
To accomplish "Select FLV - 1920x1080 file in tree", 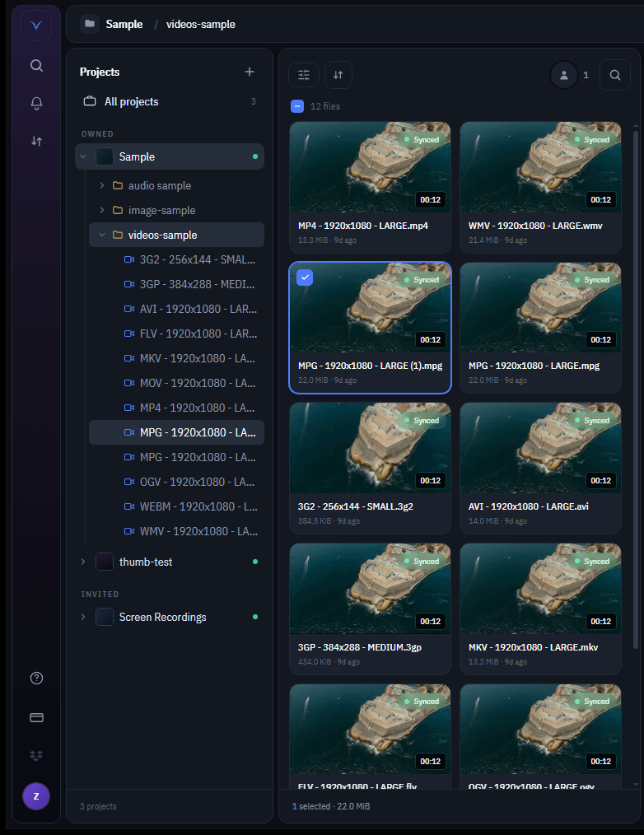I will point(176,334).
